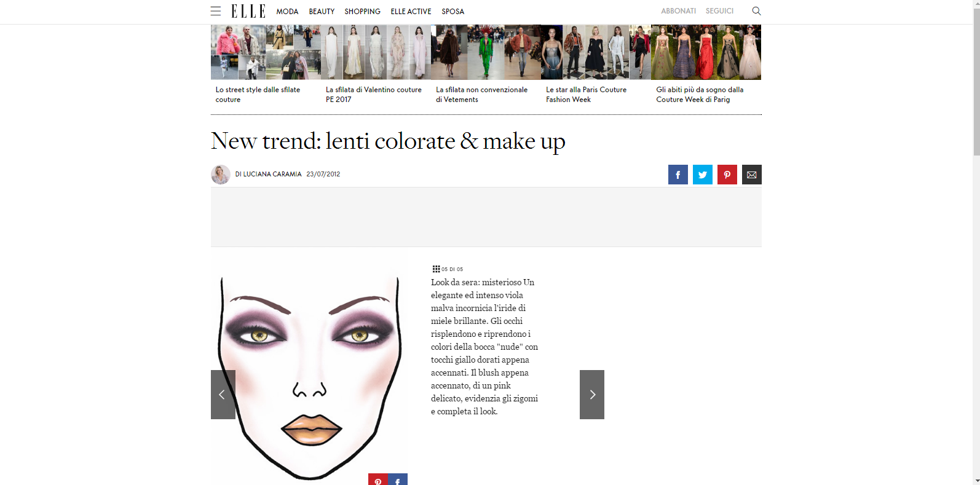Click the ELLE logo
This screenshot has height=485, width=980.
tap(248, 11)
